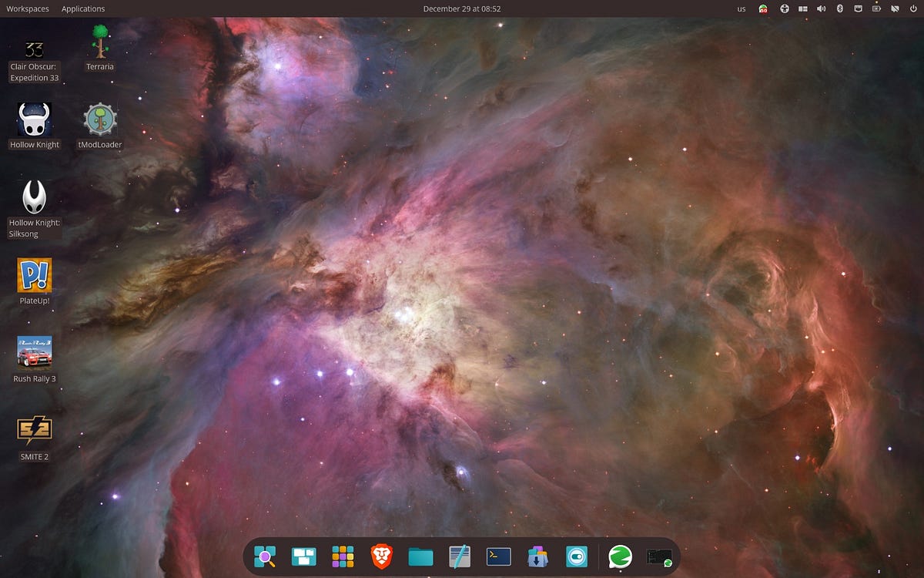Launch the COSMIC Terminal dock icon
The height and width of the screenshot is (578, 924).
point(499,556)
